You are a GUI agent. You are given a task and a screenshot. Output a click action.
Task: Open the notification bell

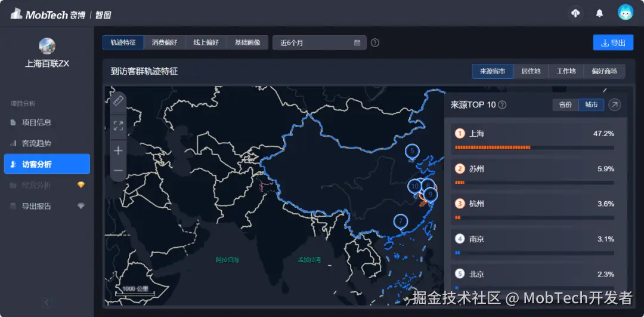tap(600, 13)
